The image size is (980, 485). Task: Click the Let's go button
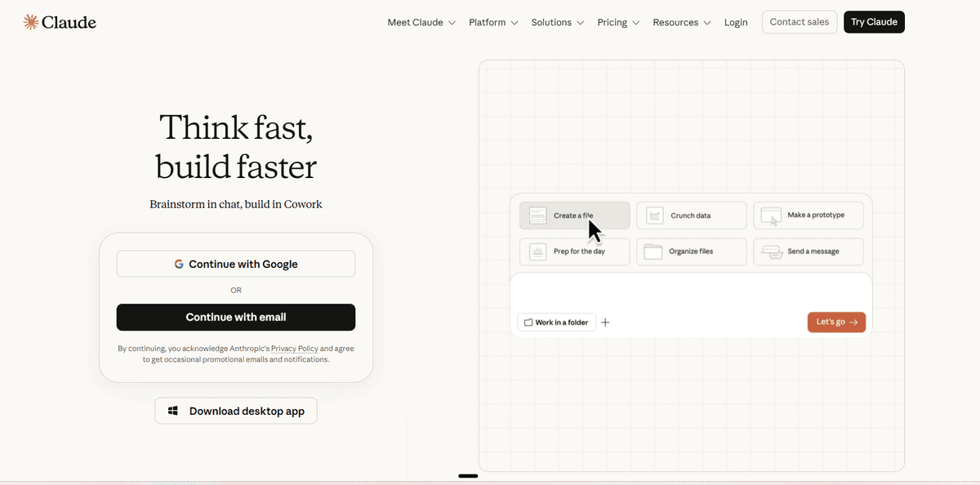coord(836,323)
